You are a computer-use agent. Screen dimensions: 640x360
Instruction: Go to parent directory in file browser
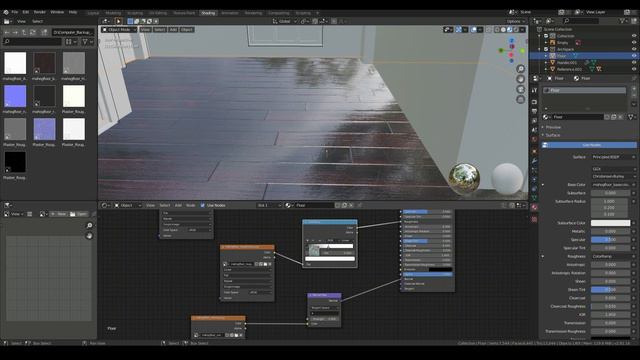[24, 32]
